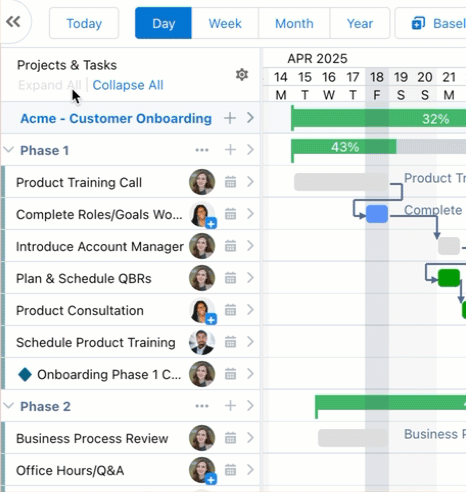Click the Phase 1 43% progress bar

point(344,147)
